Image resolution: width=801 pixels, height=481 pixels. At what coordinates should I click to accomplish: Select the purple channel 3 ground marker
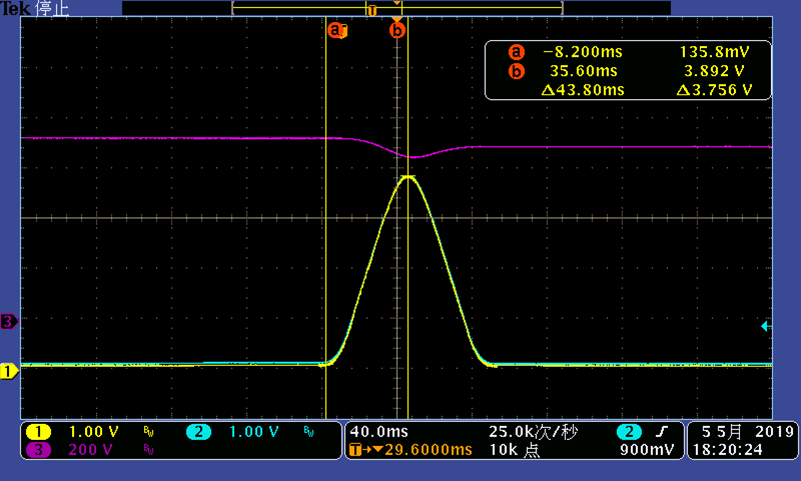(9, 321)
